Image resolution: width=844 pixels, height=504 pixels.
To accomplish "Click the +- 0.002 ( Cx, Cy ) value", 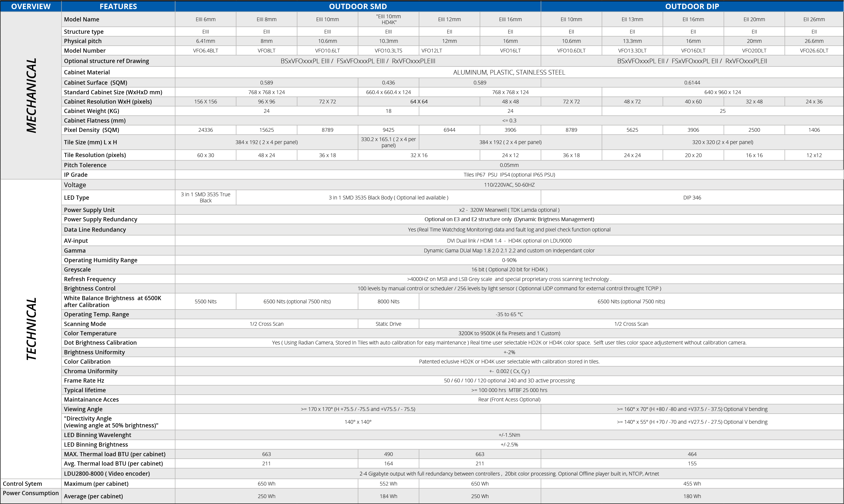I will coord(509,371).
